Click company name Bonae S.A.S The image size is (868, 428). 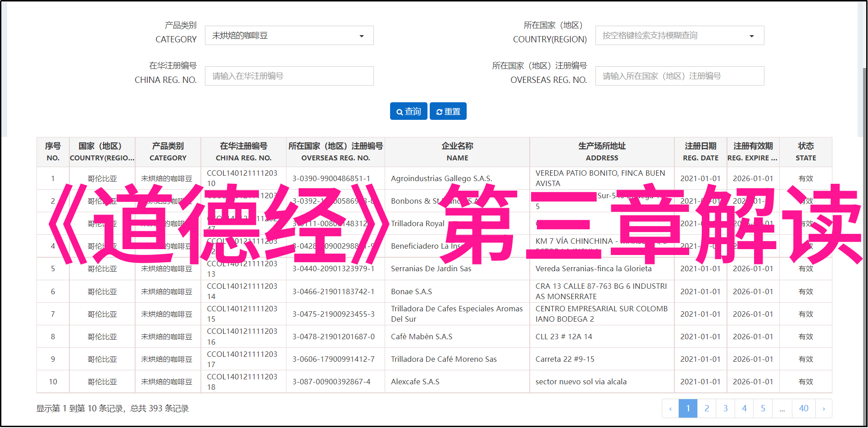(x=411, y=291)
